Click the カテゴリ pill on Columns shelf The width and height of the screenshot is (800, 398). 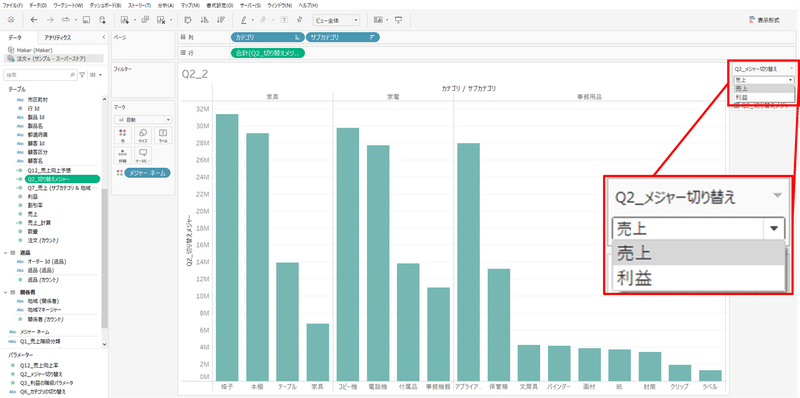[267, 37]
